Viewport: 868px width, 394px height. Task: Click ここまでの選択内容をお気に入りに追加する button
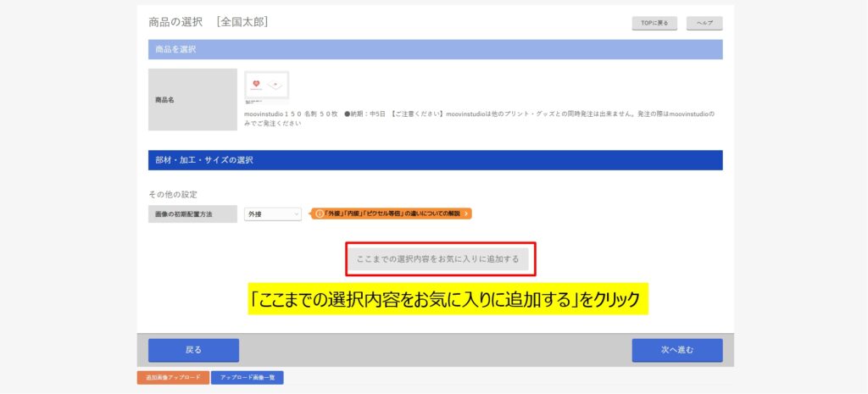[440, 258]
